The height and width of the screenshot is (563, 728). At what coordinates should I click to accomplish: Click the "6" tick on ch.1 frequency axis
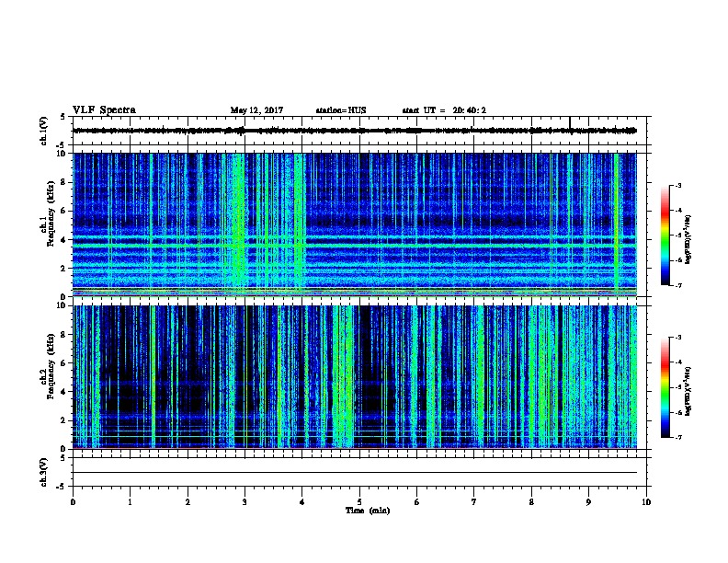pyautogui.click(x=63, y=211)
